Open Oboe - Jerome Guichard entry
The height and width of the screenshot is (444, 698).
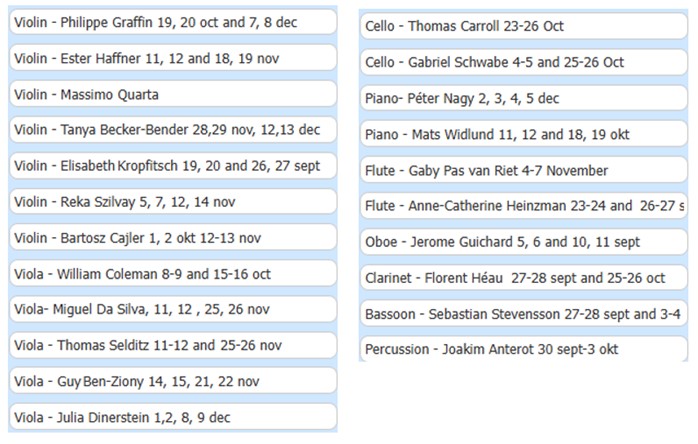pos(524,241)
